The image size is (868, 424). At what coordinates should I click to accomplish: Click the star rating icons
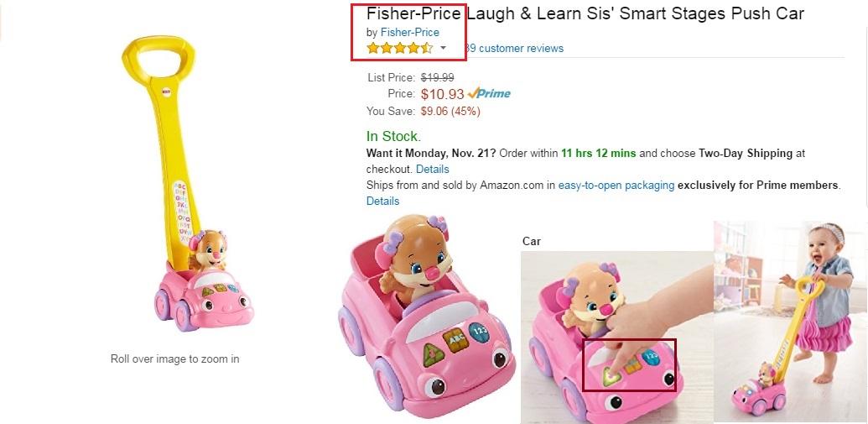pyautogui.click(x=400, y=49)
